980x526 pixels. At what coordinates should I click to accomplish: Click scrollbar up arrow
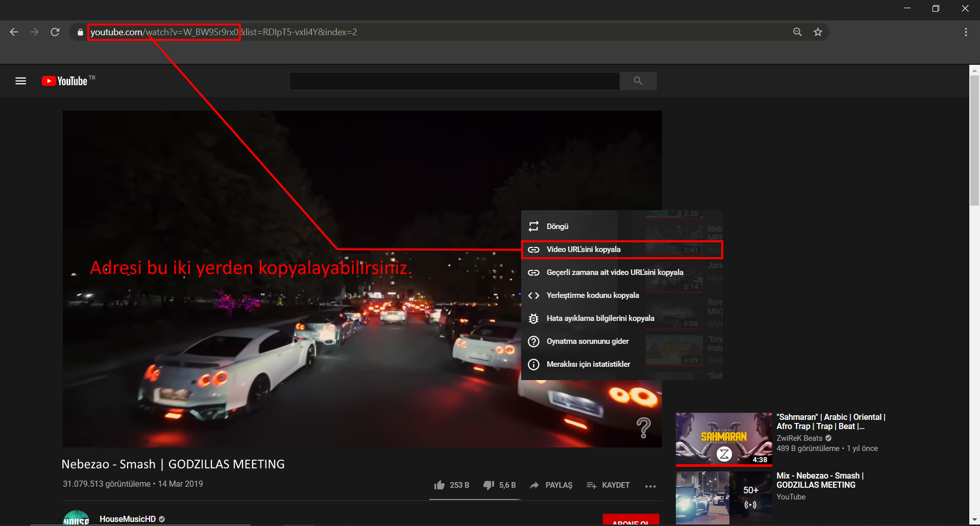(974, 70)
